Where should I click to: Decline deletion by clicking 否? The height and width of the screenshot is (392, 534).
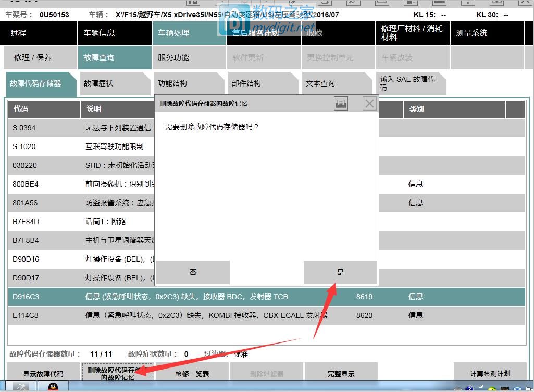[193, 272]
